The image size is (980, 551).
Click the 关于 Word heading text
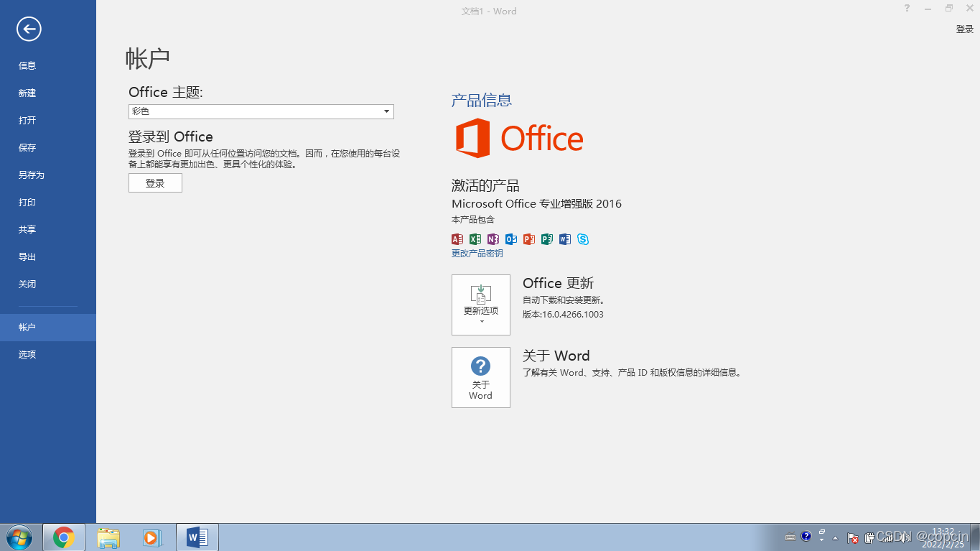point(556,356)
